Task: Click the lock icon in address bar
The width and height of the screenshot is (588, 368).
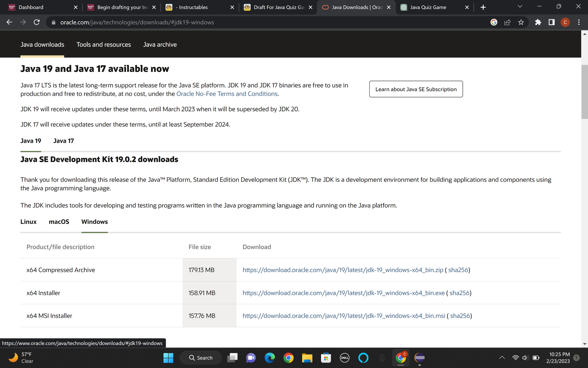Action: 53,22
